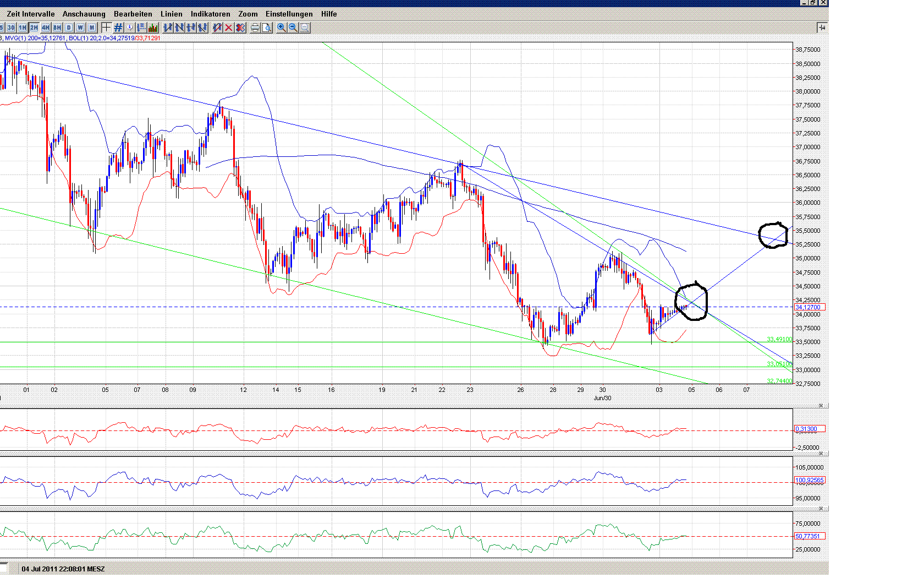Click the MVG(1) 200 indicator legend

point(35,38)
